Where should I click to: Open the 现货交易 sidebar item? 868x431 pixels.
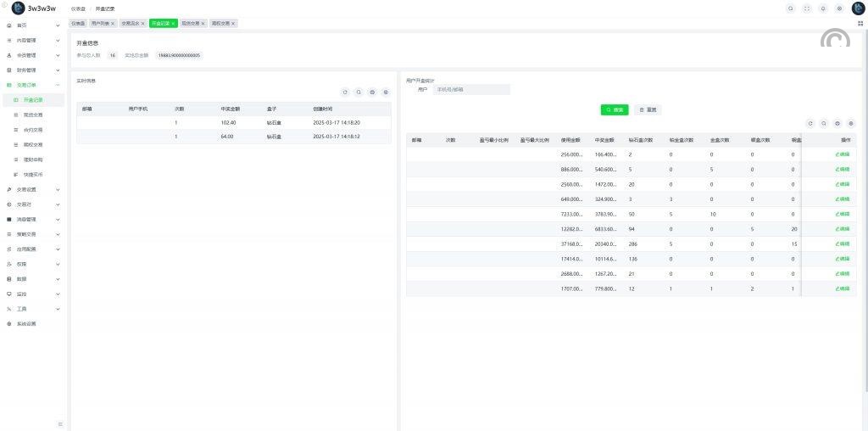click(x=33, y=115)
